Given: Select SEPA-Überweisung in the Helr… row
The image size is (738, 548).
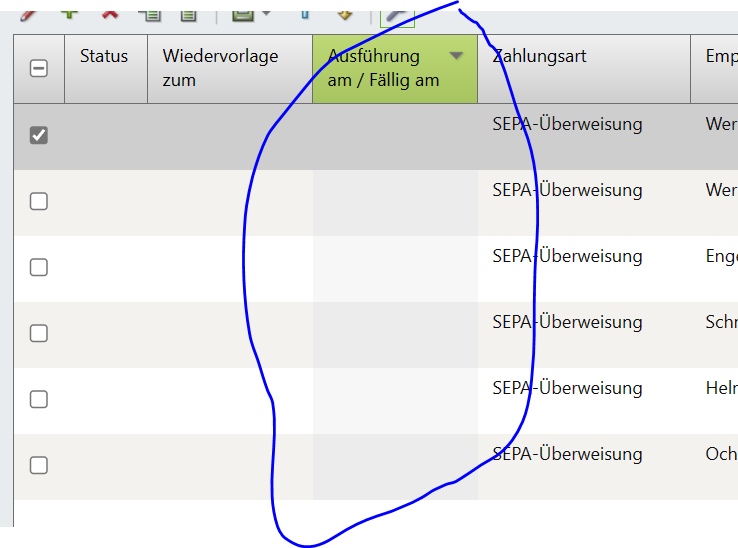Looking at the screenshot, I should [x=567, y=388].
